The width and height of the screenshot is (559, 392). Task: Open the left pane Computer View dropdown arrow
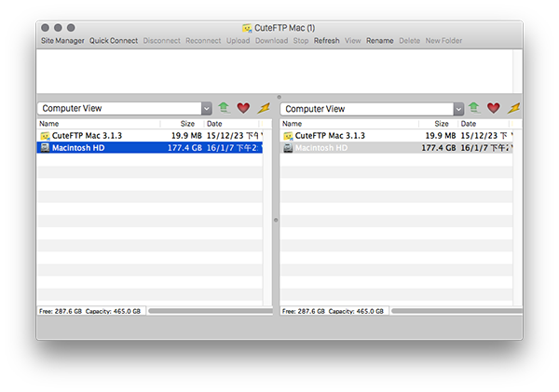tap(207, 108)
